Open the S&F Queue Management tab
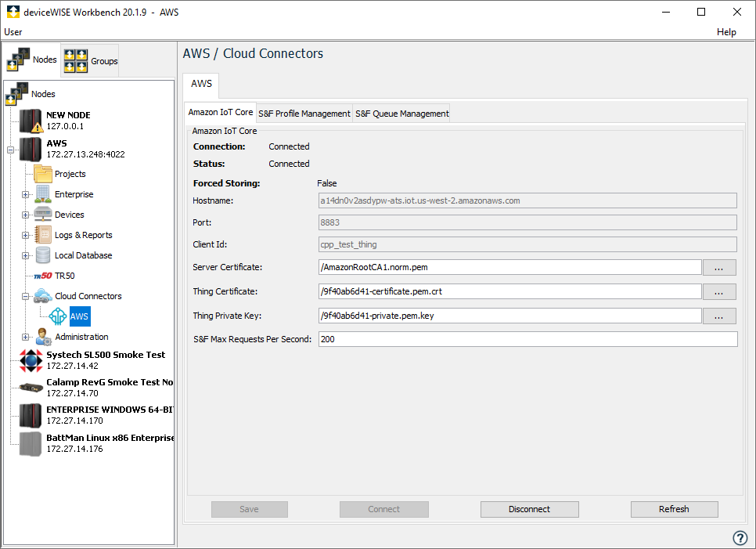The width and height of the screenshot is (756, 549). [402, 114]
